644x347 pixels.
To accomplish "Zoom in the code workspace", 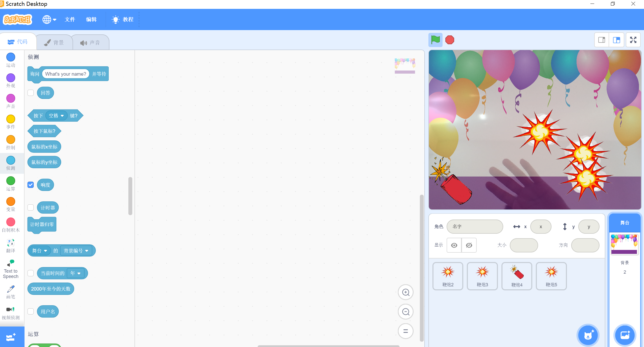I will 406,292.
